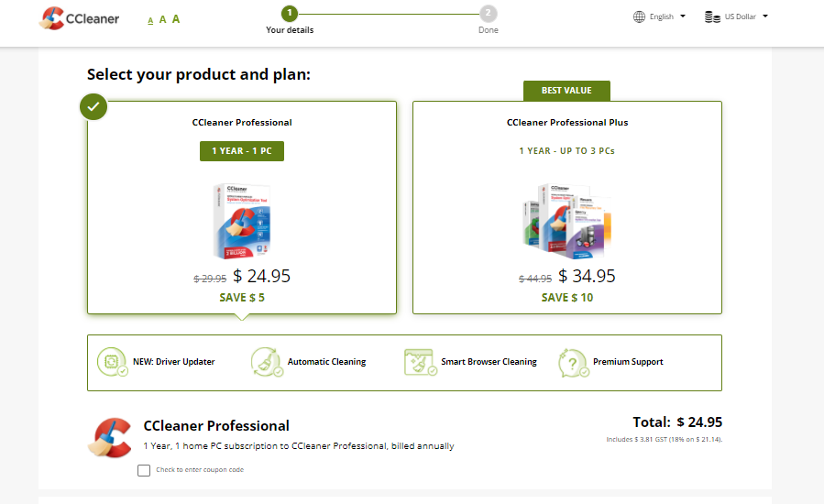824x504 pixels.
Task: Click the coins currency icon
Action: click(712, 16)
